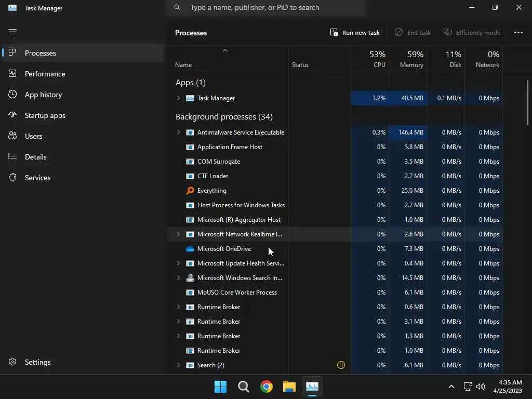Image resolution: width=532 pixels, height=399 pixels.
Task: Click the Background processes (34) heading
Action: point(224,117)
